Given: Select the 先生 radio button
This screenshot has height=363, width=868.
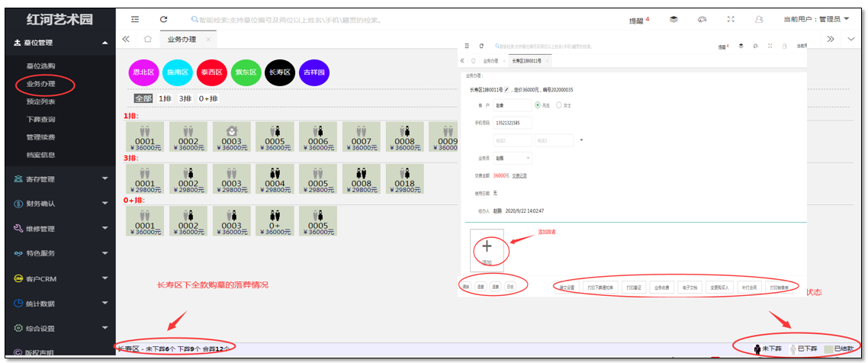Looking at the screenshot, I should click(538, 105).
